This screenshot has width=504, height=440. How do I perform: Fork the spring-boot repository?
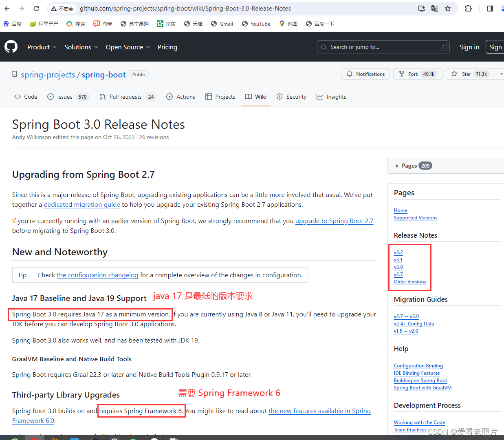pyautogui.click(x=418, y=74)
